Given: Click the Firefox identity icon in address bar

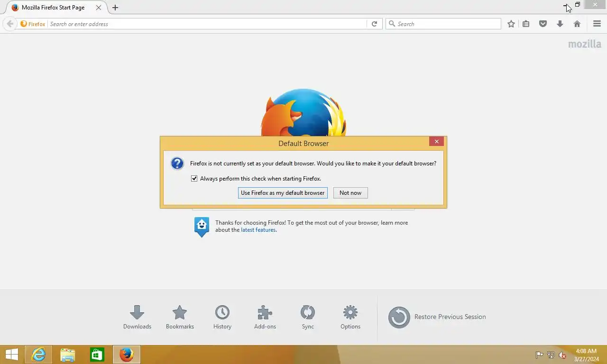Looking at the screenshot, I should point(33,24).
